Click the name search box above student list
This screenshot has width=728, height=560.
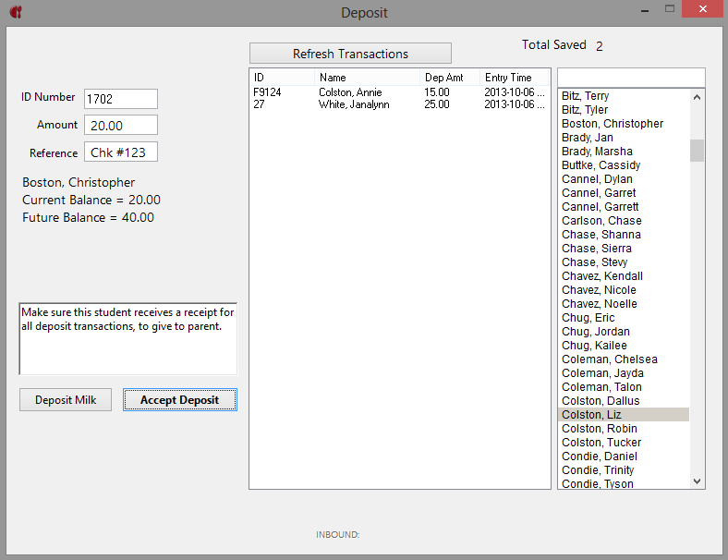[631, 78]
